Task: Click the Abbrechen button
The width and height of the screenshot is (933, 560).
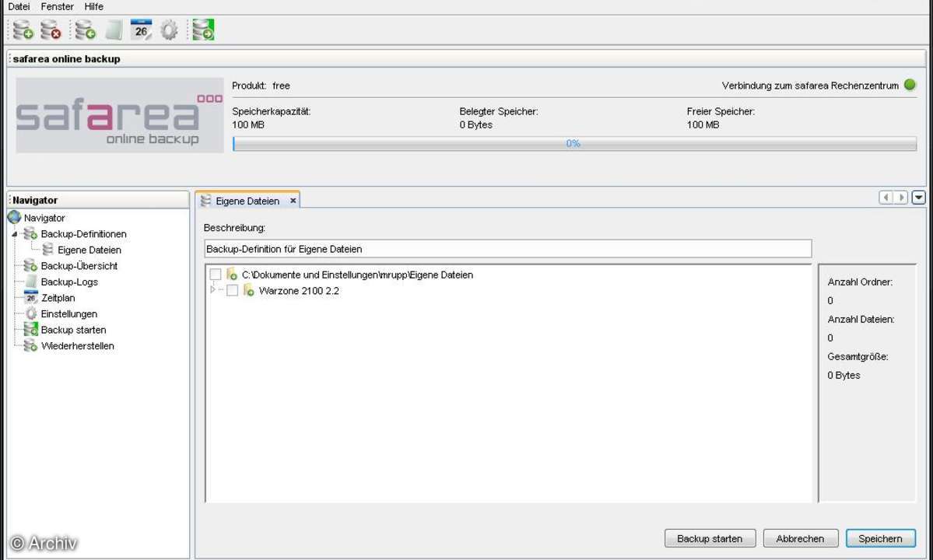Action: coord(800,538)
